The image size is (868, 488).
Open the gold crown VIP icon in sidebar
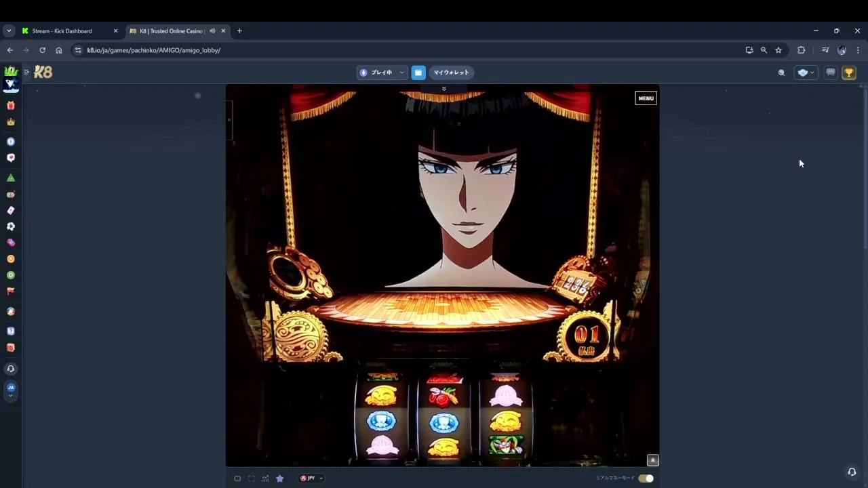pyautogui.click(x=11, y=123)
